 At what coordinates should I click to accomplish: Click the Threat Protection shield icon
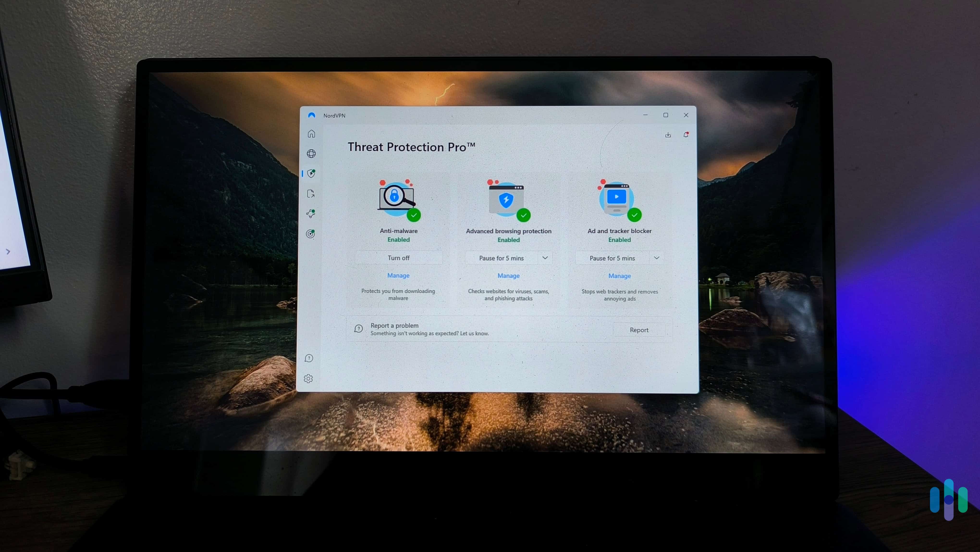[x=311, y=173]
